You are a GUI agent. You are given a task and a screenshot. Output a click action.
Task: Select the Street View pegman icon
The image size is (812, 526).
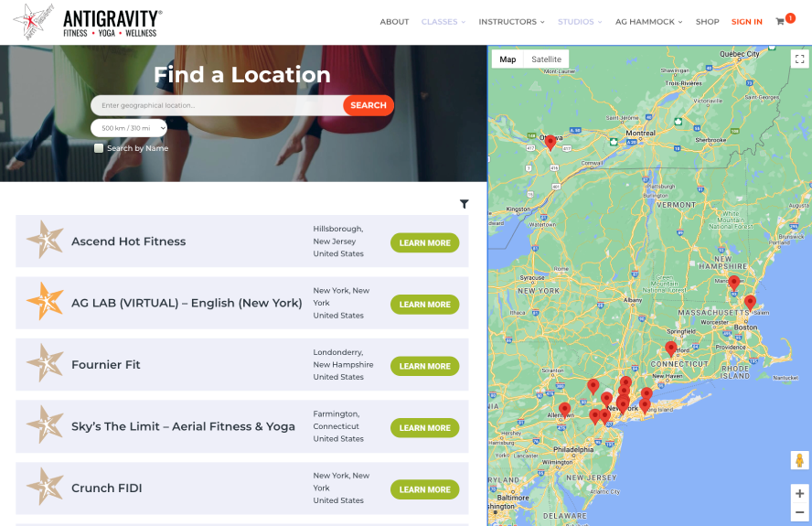(799, 460)
